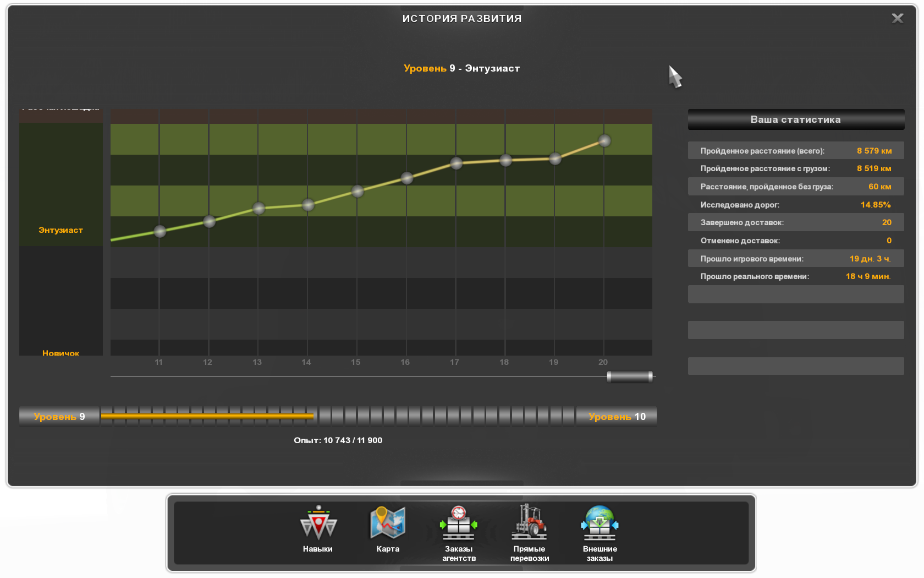This screenshot has height=578, width=924.
Task: Click the graph data point at day 11
Action: tap(160, 232)
